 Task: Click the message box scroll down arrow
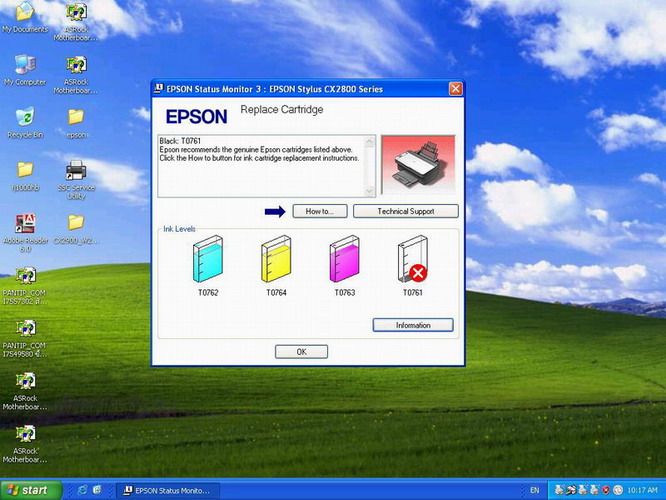[x=369, y=191]
